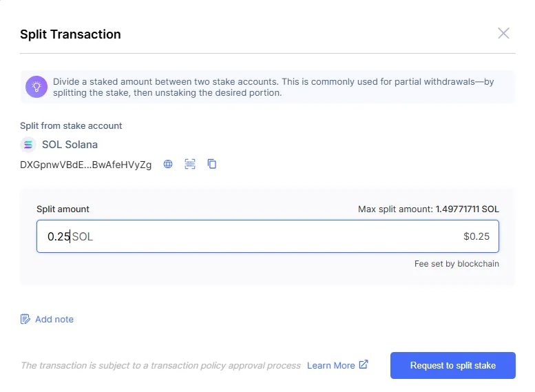Close the Split Transaction dialog
Viewport: 535px width, 392px height.
click(x=503, y=34)
